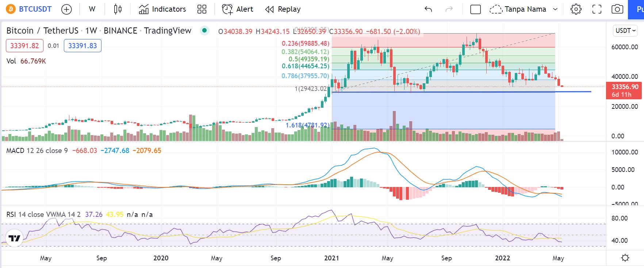The image size is (644, 268).
Task: Click the 60000.00 price scale label
Action: pos(625,47)
